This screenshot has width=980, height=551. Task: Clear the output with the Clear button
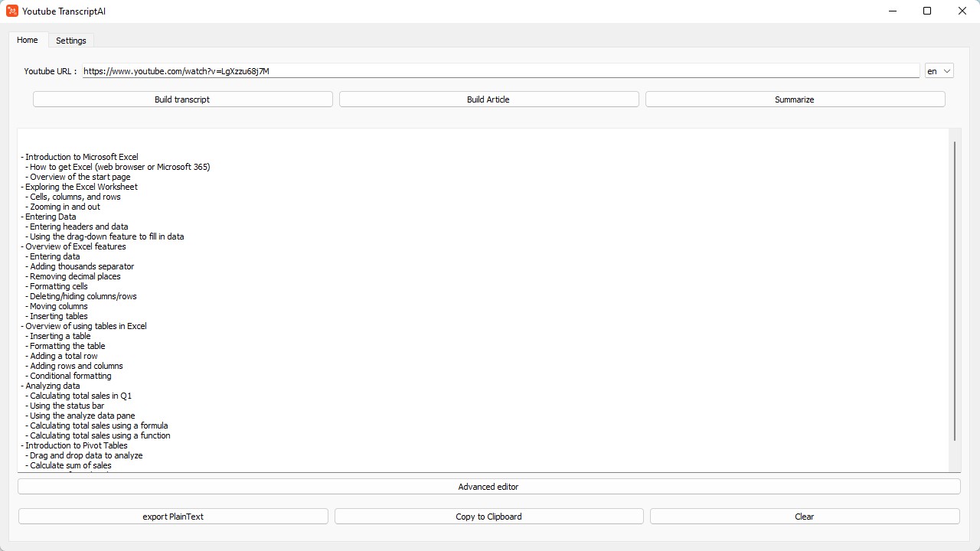point(804,517)
